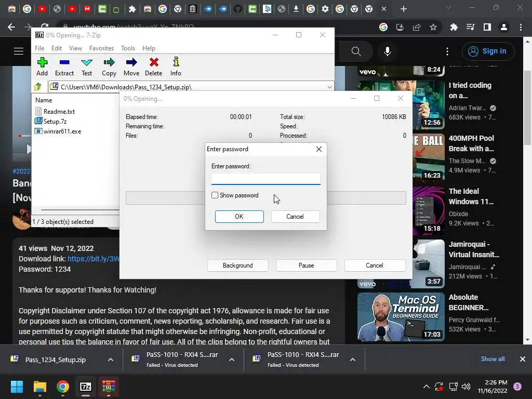Open the Favorites menu in 7-Zip
This screenshot has height=399, width=532.
pyautogui.click(x=101, y=48)
